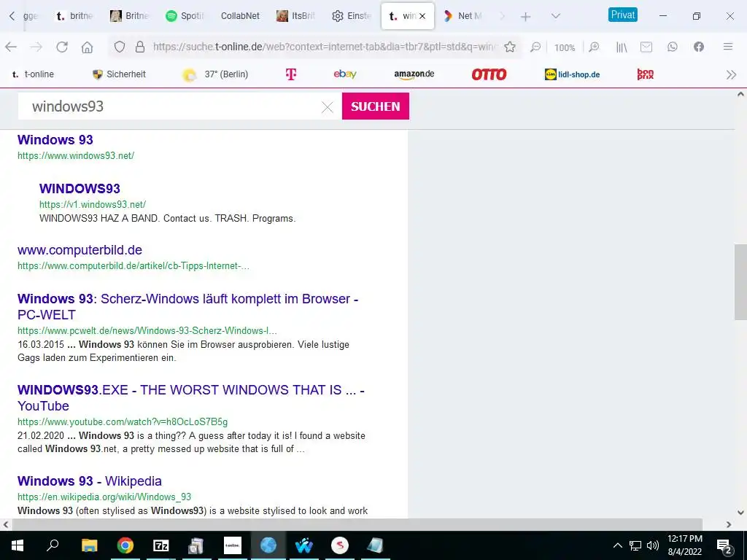The height and width of the screenshot is (560, 747).
Task: Open the YouTube WINDOWS93.EXE result
Action: point(190,397)
